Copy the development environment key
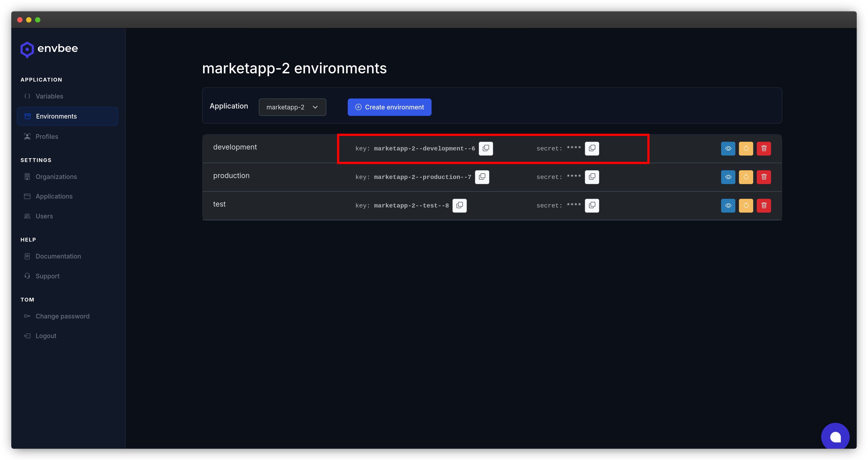868x460 pixels. pyautogui.click(x=486, y=148)
